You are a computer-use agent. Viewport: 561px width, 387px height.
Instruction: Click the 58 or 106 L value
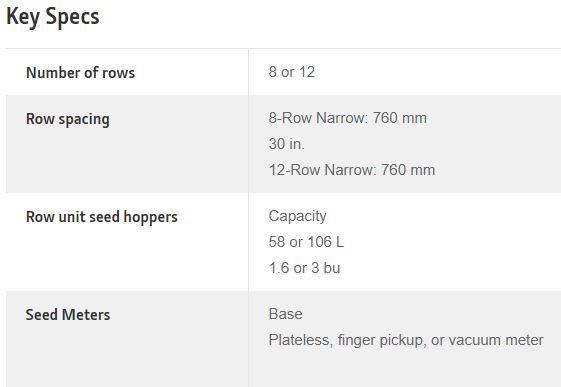tap(306, 242)
